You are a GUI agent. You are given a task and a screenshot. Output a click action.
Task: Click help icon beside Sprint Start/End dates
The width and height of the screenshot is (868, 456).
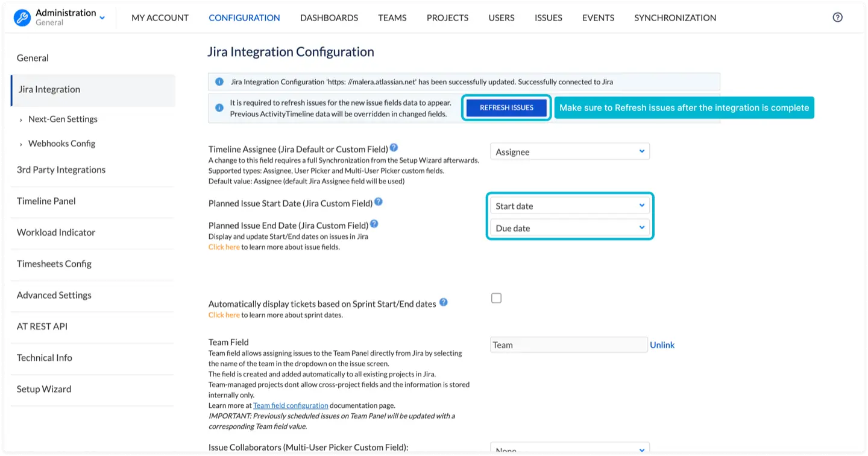point(443,303)
